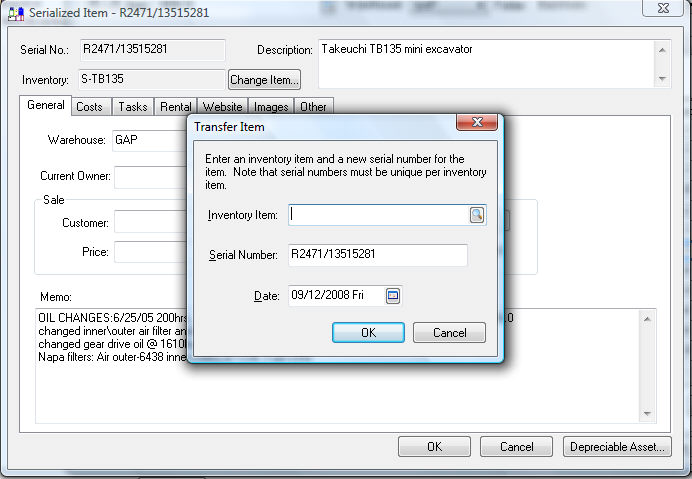The image size is (692, 479).
Task: Click the Serial Number field in dialog
Action: click(378, 255)
